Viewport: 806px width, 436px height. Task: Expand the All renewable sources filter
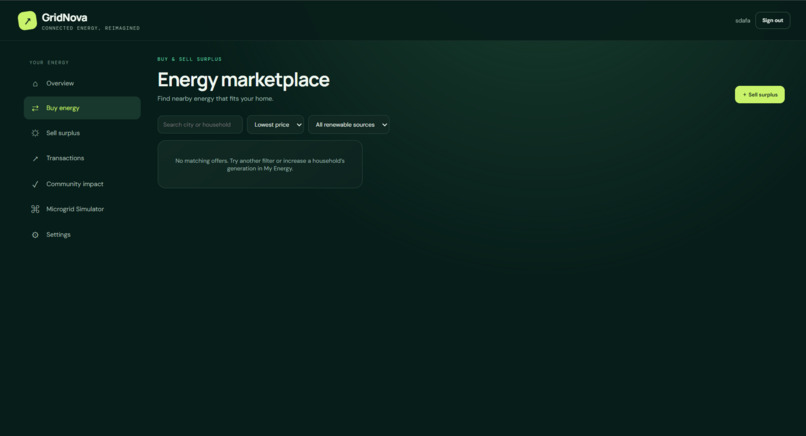pos(349,124)
